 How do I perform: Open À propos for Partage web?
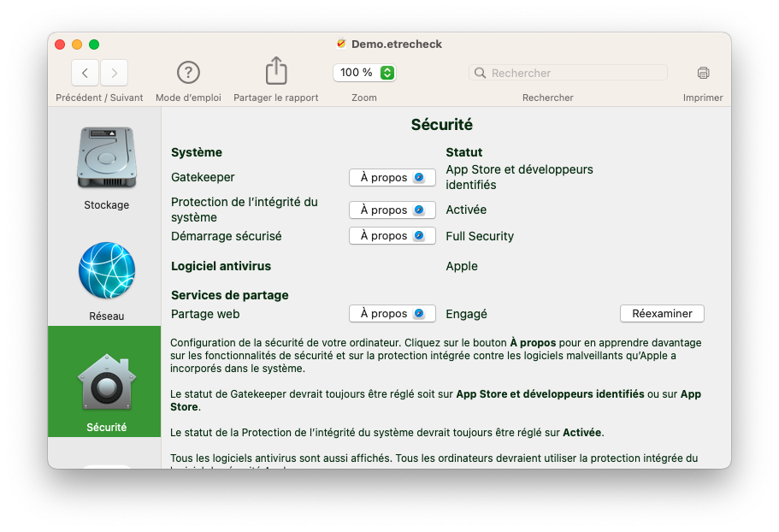(392, 313)
